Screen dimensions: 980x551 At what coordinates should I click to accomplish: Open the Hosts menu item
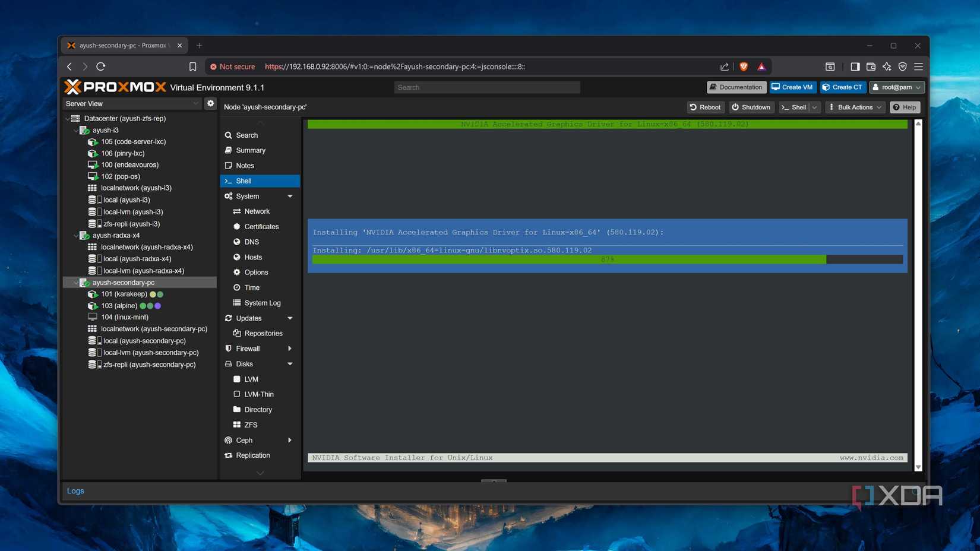click(260, 257)
